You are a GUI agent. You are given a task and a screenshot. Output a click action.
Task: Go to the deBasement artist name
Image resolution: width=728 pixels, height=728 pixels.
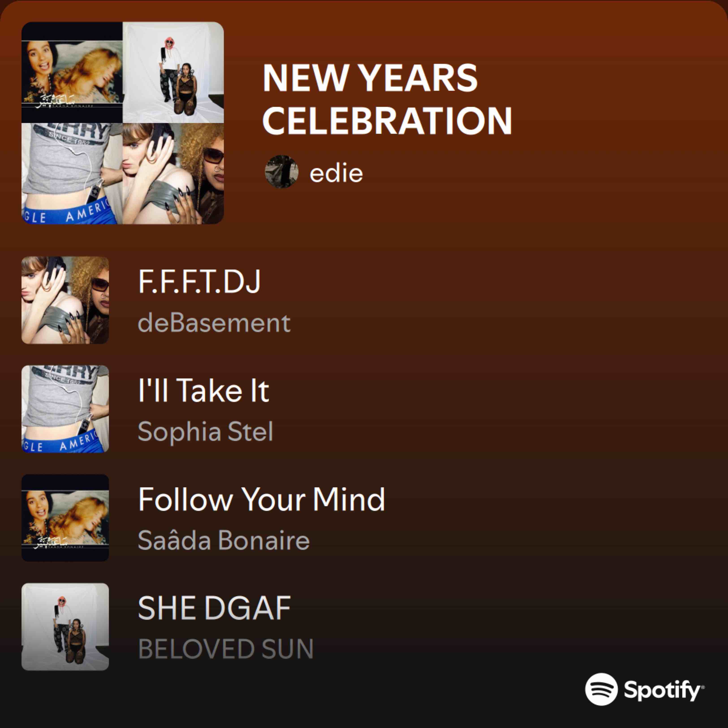214,323
